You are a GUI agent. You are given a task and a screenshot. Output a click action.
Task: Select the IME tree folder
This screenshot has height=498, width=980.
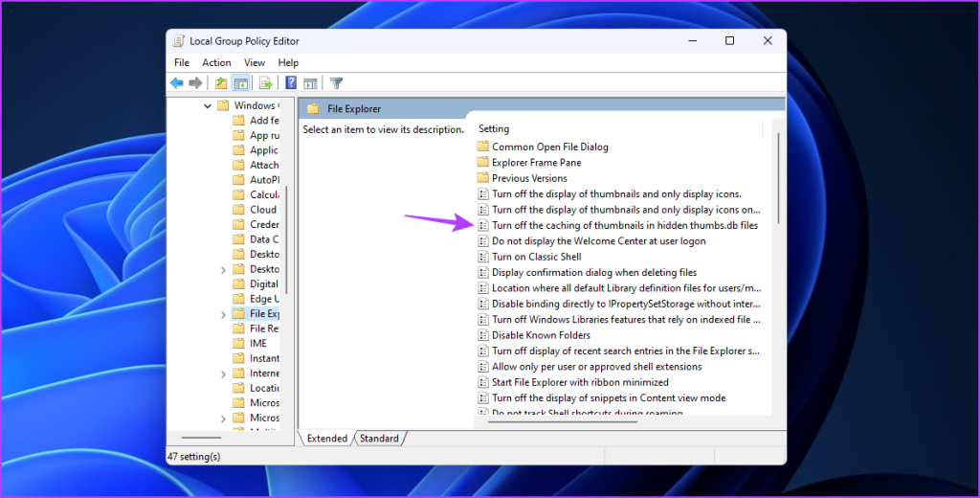250,344
